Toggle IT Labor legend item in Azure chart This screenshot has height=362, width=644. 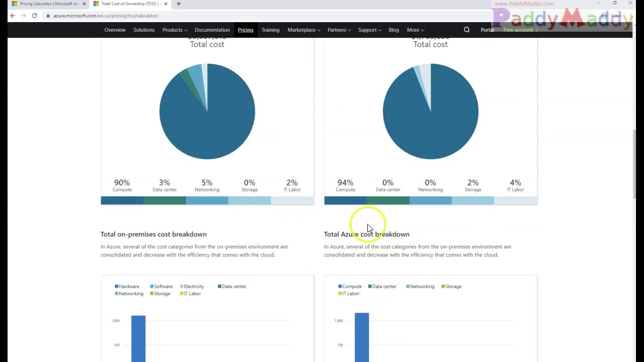pos(349,294)
